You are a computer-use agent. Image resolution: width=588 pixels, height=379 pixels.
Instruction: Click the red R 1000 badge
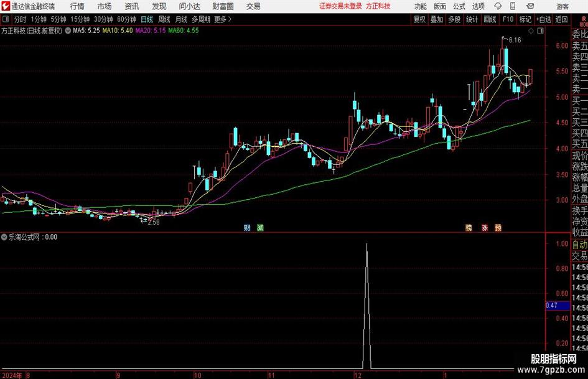point(584,21)
